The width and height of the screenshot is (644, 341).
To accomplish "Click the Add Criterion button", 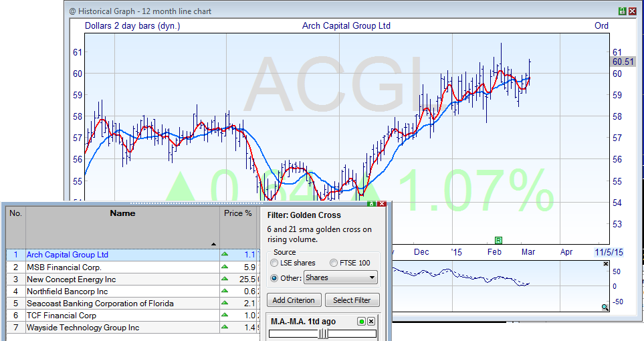I will [294, 300].
